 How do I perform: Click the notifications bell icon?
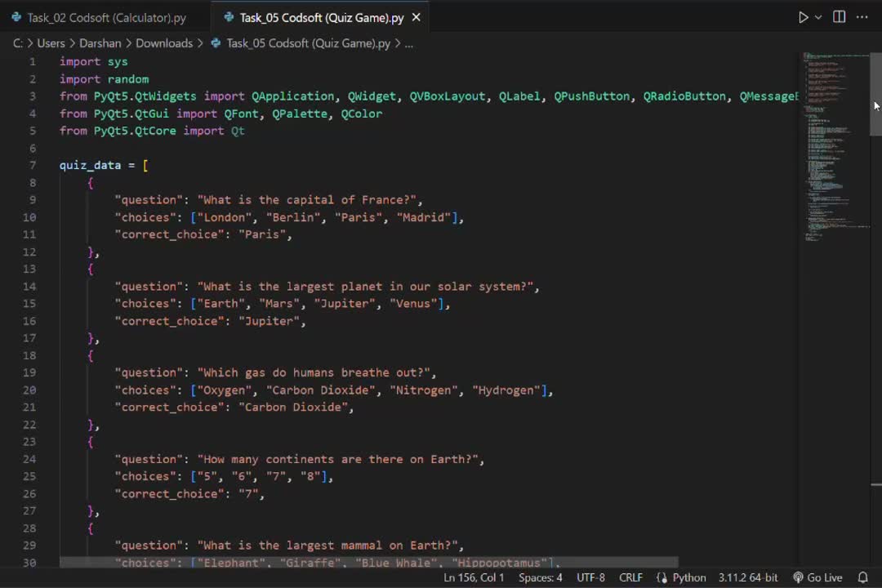coord(862,577)
